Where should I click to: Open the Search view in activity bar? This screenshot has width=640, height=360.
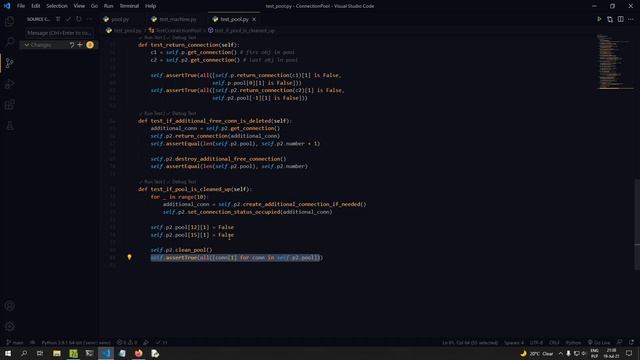9,42
